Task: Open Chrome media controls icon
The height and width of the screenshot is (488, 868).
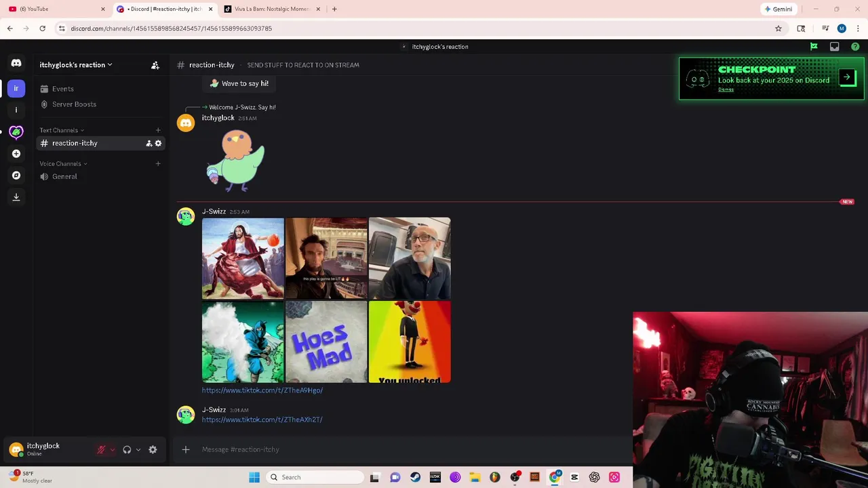Action: [x=825, y=28]
